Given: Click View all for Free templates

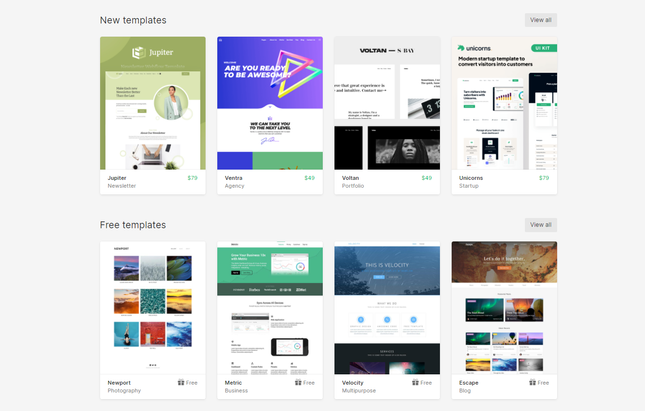Looking at the screenshot, I should pos(541,225).
